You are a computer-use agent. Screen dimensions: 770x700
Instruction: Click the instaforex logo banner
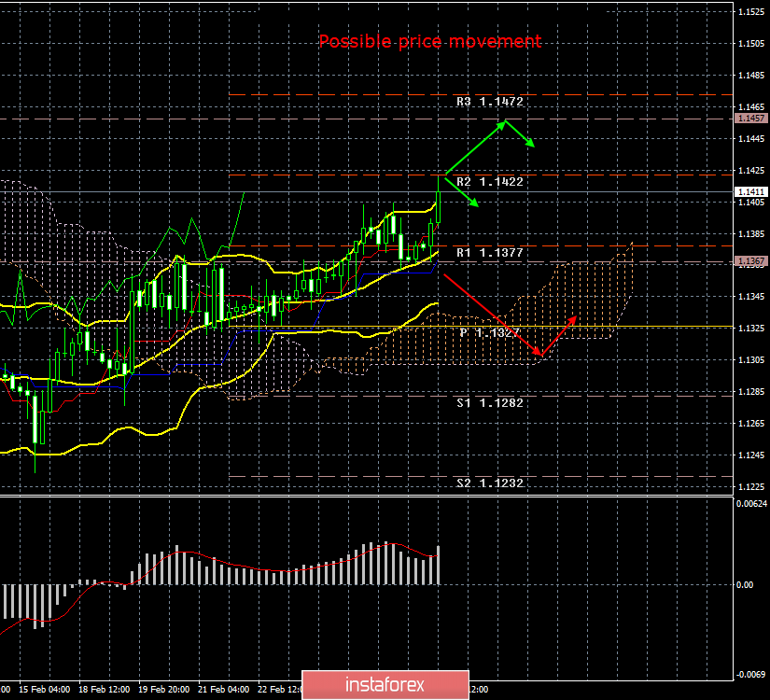[385, 684]
